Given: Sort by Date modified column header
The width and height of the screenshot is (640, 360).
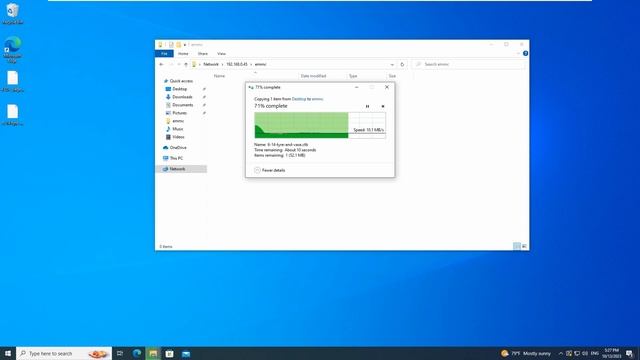Looking at the screenshot, I should pos(313,76).
